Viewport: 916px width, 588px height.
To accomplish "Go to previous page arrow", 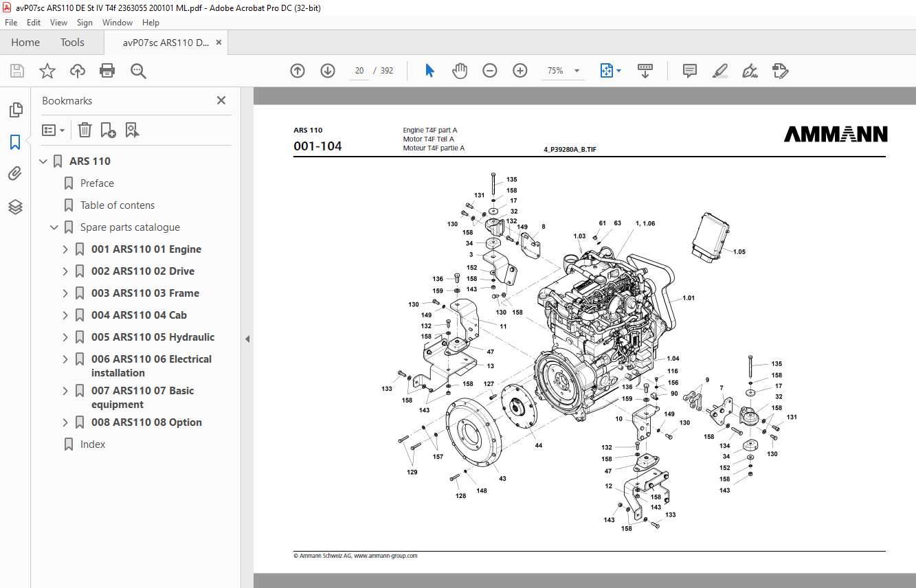I will pyautogui.click(x=298, y=71).
